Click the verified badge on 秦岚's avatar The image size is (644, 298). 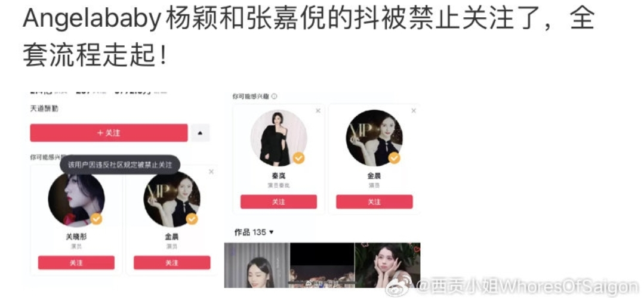pyautogui.click(x=298, y=157)
